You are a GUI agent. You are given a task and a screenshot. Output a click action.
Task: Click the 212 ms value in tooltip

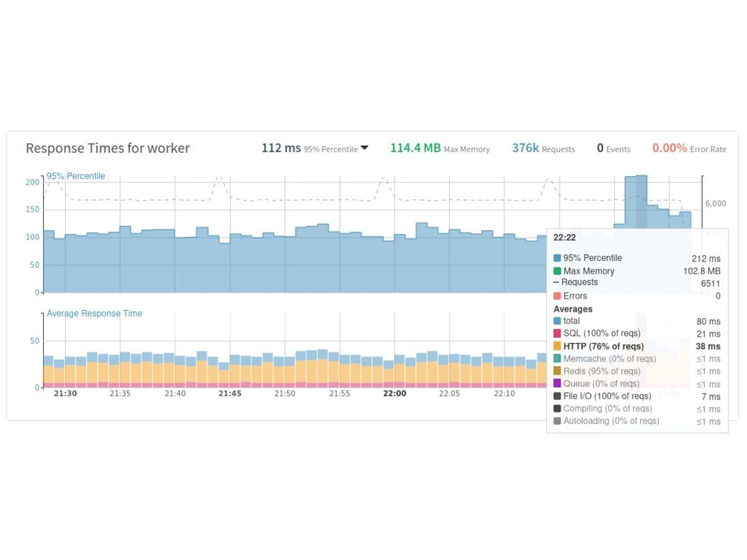click(x=706, y=259)
